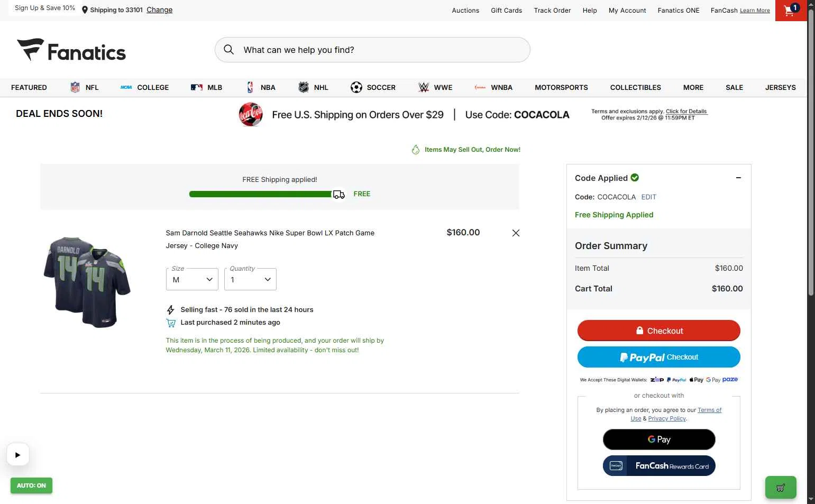815x504 pixels.
Task: Collapse the Code Applied section
Action: click(738, 178)
